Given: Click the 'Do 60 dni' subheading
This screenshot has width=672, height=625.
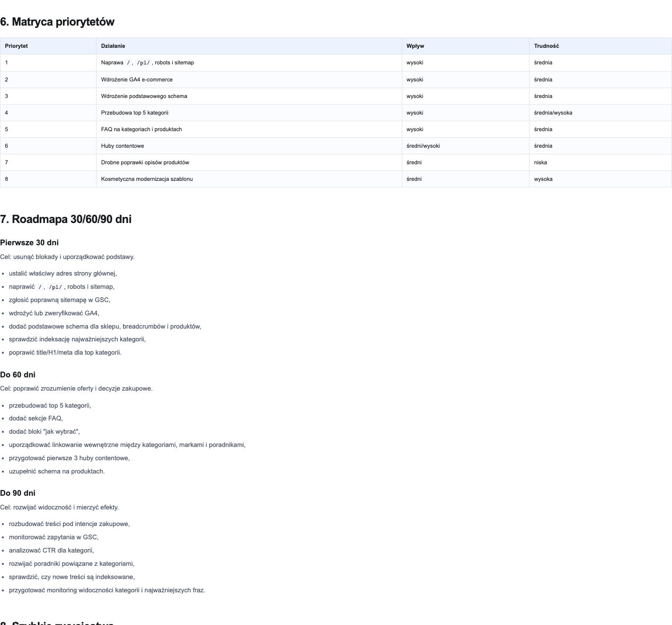Looking at the screenshot, I should pos(18,375).
